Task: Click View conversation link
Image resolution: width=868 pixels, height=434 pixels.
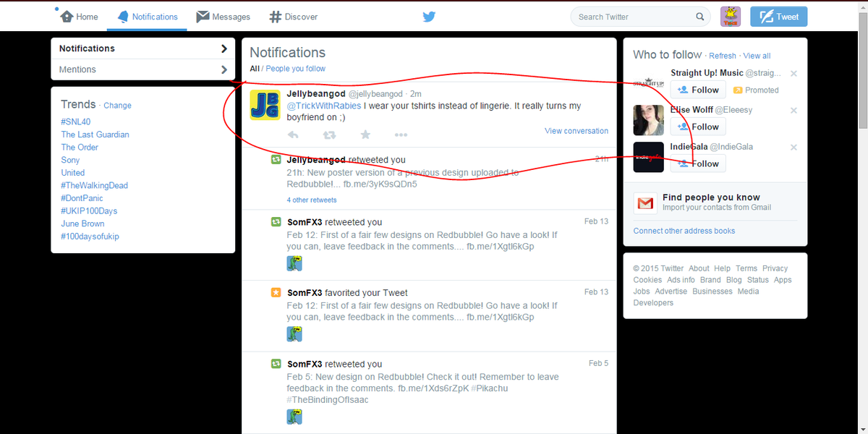Action: 576,131
